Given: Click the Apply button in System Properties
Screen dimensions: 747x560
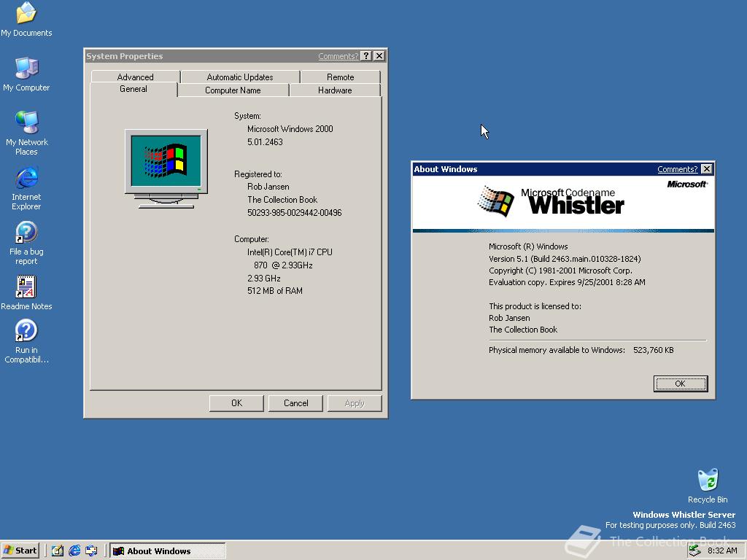Looking at the screenshot, I should (x=355, y=402).
